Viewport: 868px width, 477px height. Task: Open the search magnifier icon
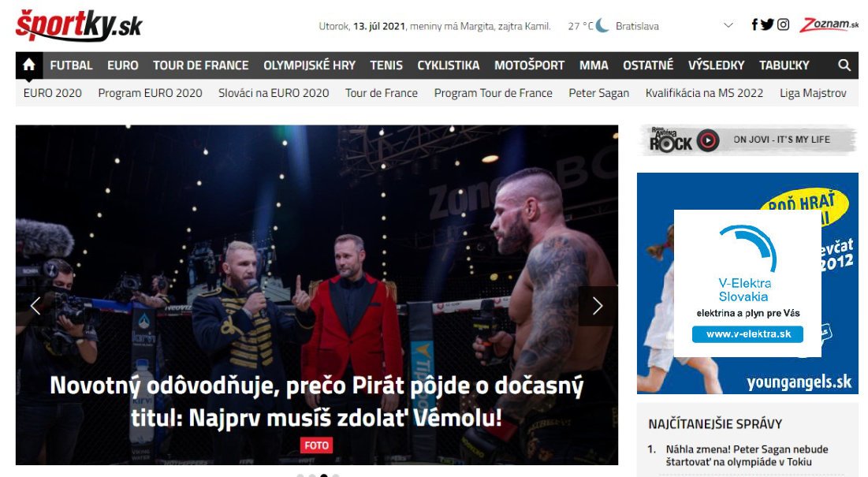pyautogui.click(x=844, y=65)
